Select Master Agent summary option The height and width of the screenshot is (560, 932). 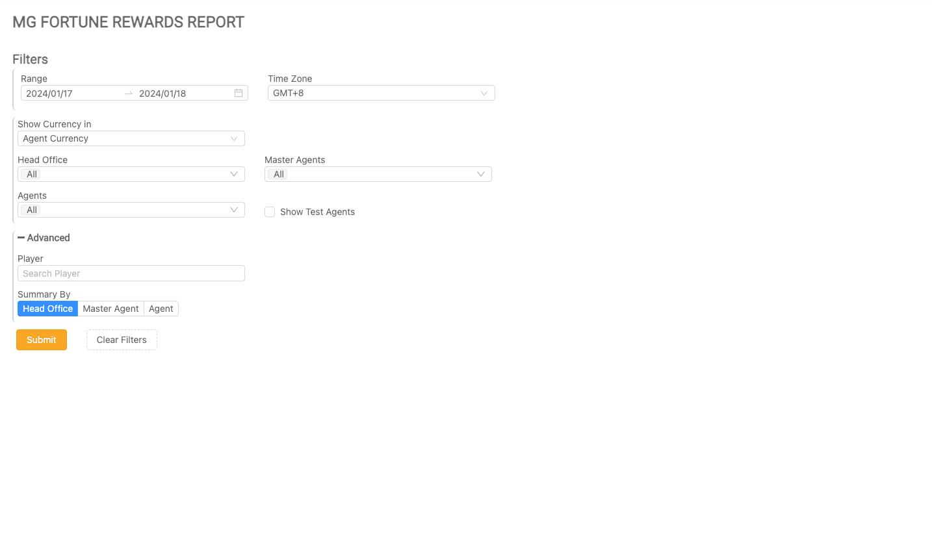pyautogui.click(x=110, y=309)
